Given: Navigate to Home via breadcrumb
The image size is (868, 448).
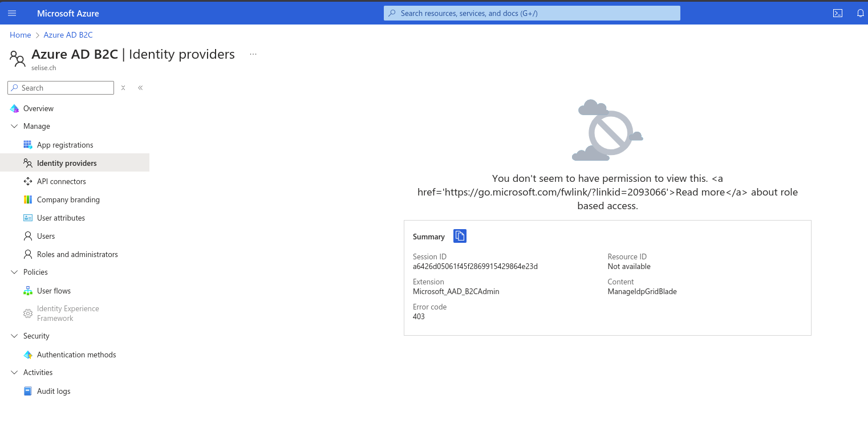Looking at the screenshot, I should pos(20,35).
